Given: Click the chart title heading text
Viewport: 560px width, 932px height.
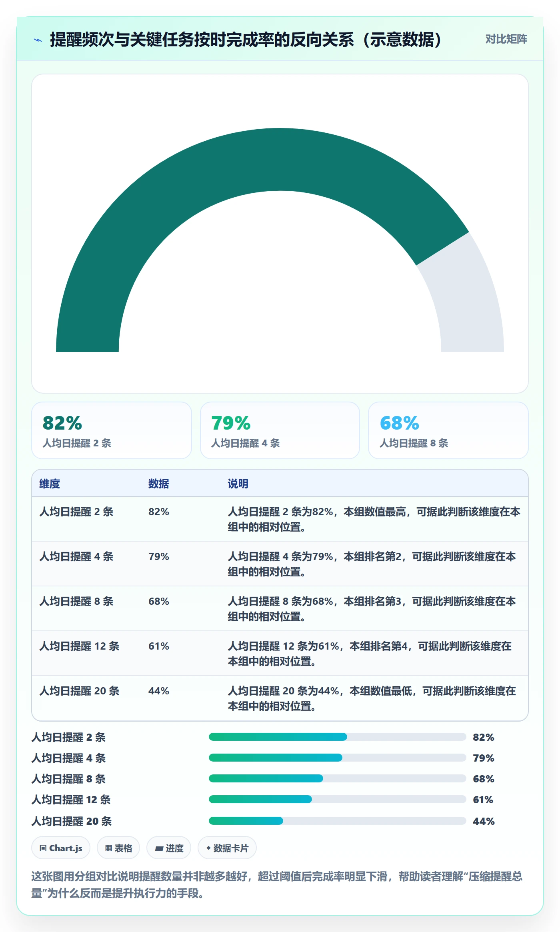Looking at the screenshot, I should 246,40.
